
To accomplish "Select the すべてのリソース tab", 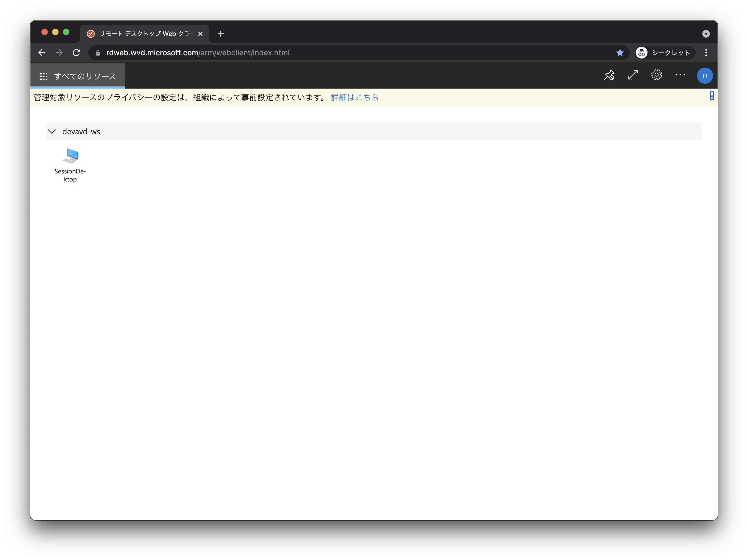I will tap(78, 77).
